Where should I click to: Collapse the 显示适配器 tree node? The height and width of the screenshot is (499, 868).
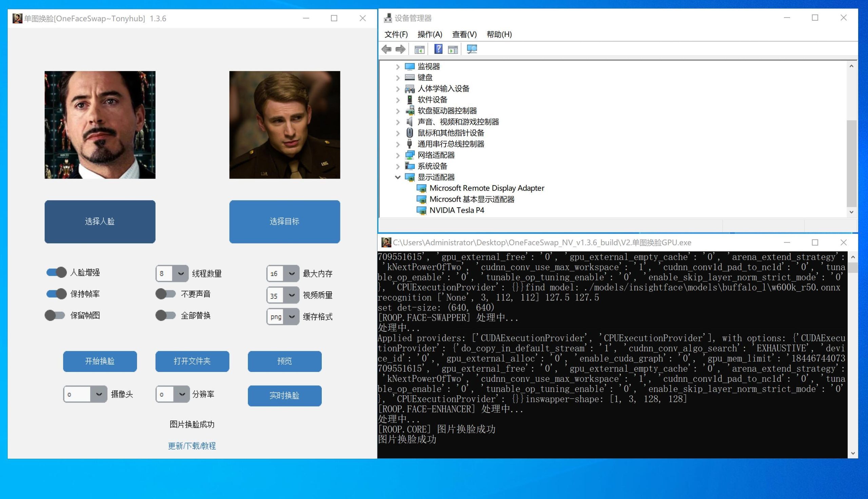[x=398, y=177]
